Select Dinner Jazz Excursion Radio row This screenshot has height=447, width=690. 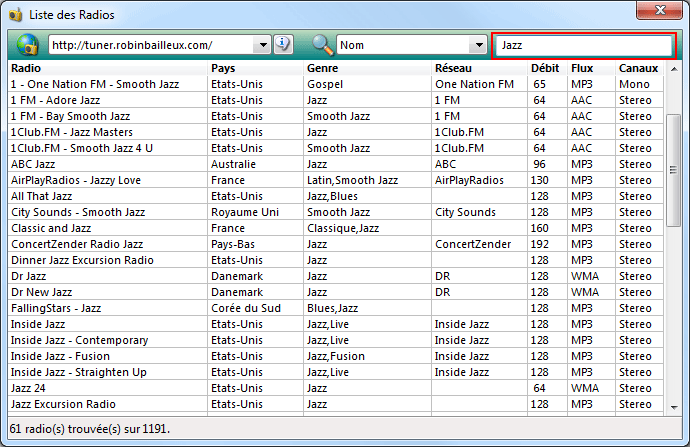(x=335, y=260)
